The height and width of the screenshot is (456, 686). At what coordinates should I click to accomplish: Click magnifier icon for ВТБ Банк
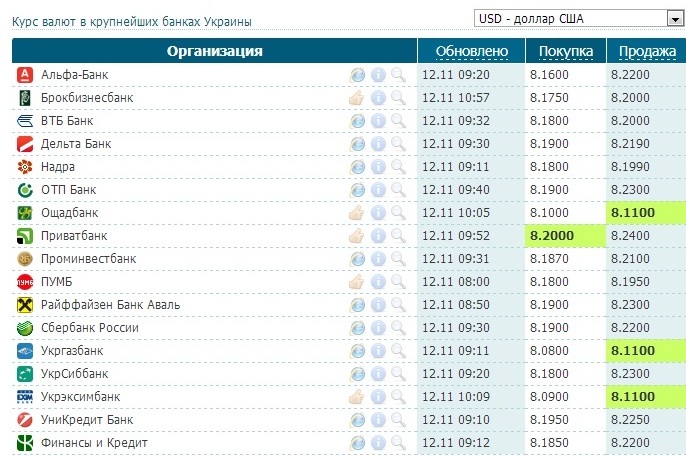pyautogui.click(x=398, y=121)
